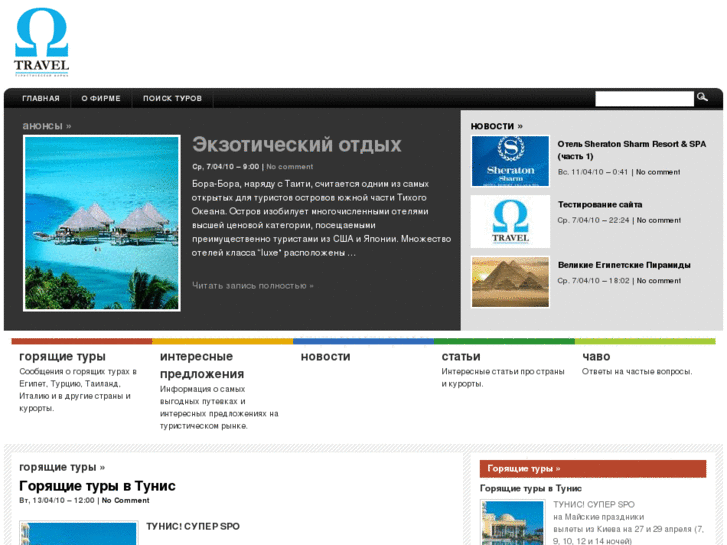This screenshot has height=545, width=727.
Task: Open No comment link for Тестирование сайта
Action: [658, 220]
